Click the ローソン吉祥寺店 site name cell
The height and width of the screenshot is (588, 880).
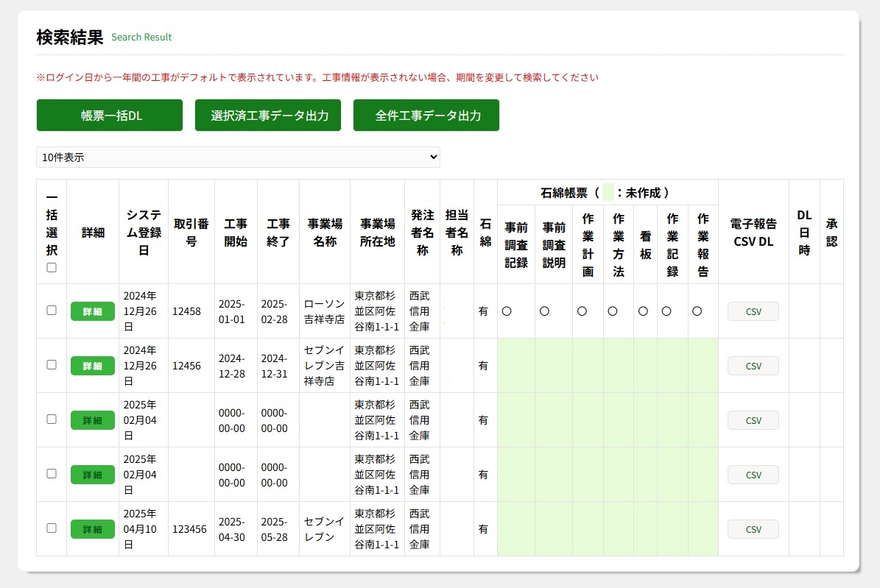point(325,311)
